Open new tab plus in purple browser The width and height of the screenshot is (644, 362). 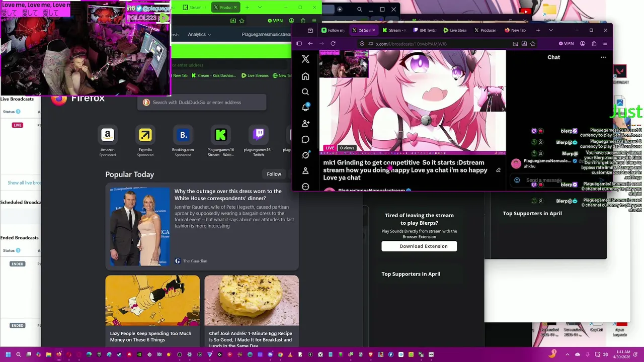pyautogui.click(x=538, y=30)
